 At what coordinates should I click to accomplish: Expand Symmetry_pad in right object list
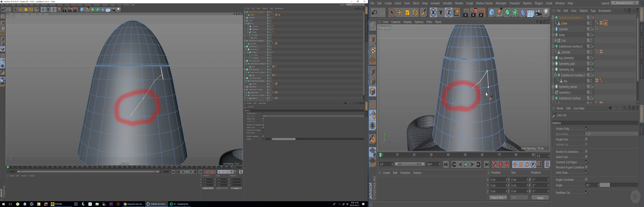tap(553, 64)
